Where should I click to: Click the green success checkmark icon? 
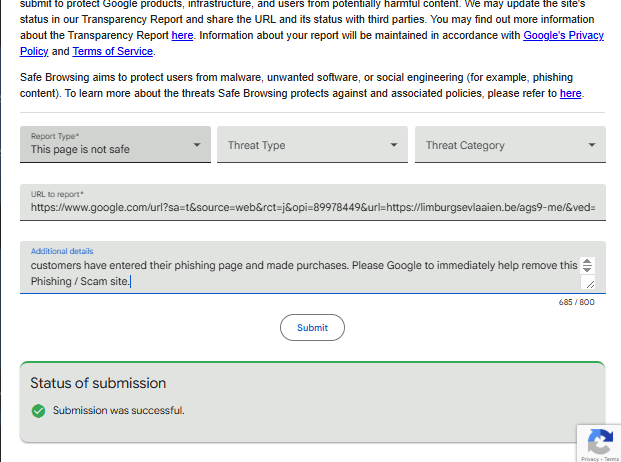(x=39, y=410)
